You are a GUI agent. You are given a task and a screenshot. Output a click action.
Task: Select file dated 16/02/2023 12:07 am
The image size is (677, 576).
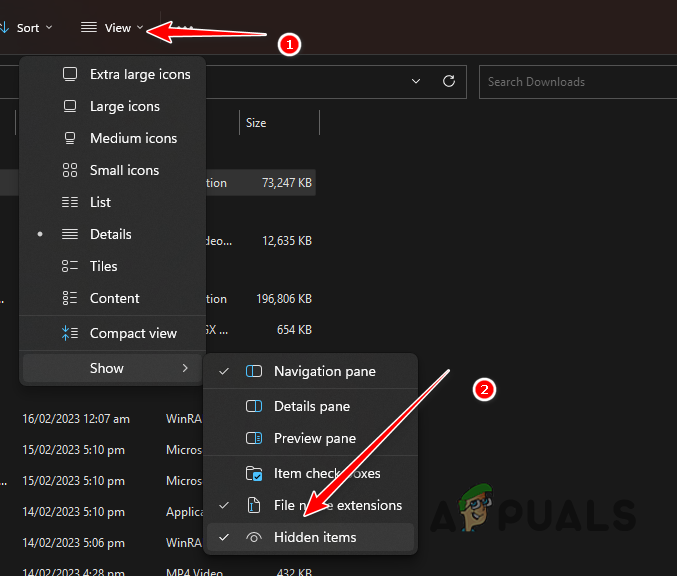click(x=76, y=419)
